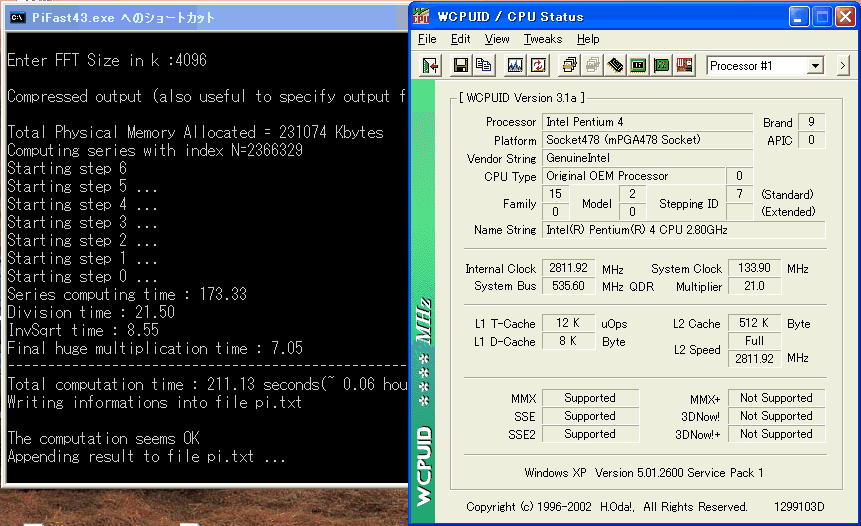The height and width of the screenshot is (526, 861).
Task: Click the vertical WCPUID side banner
Action: click(x=423, y=301)
